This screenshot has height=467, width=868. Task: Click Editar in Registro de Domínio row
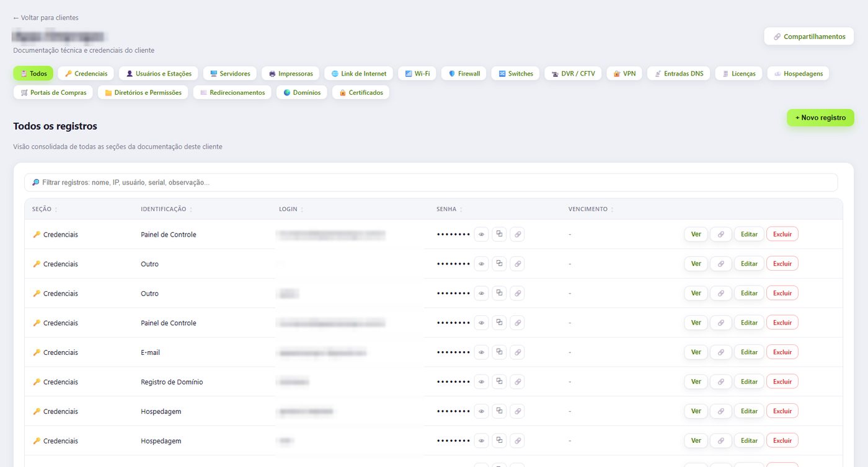click(x=749, y=382)
